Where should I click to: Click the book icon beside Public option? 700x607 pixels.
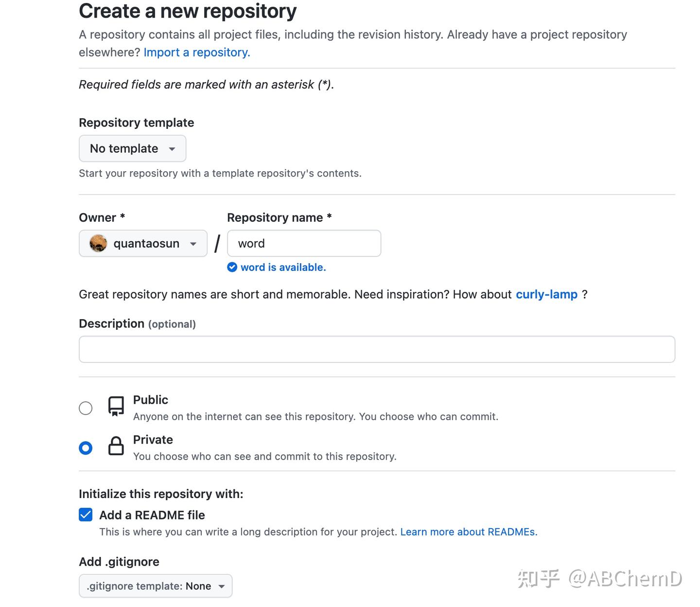[x=115, y=408]
